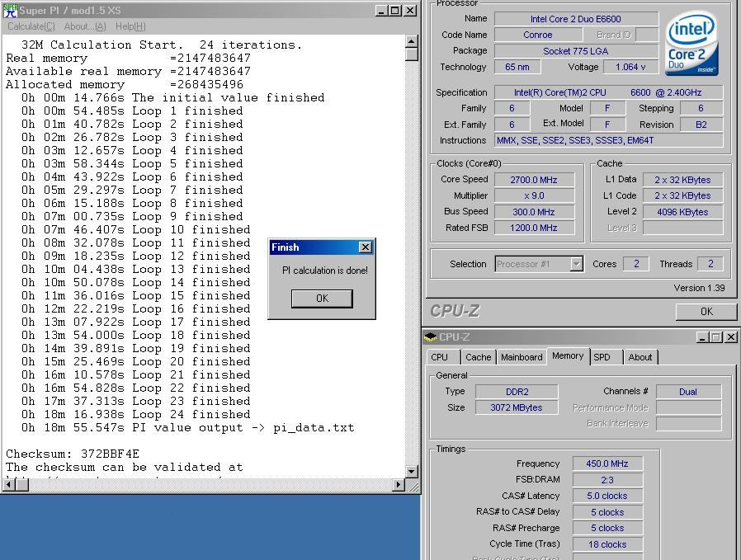Click OK button in upper CPU-Z window

tap(706, 312)
